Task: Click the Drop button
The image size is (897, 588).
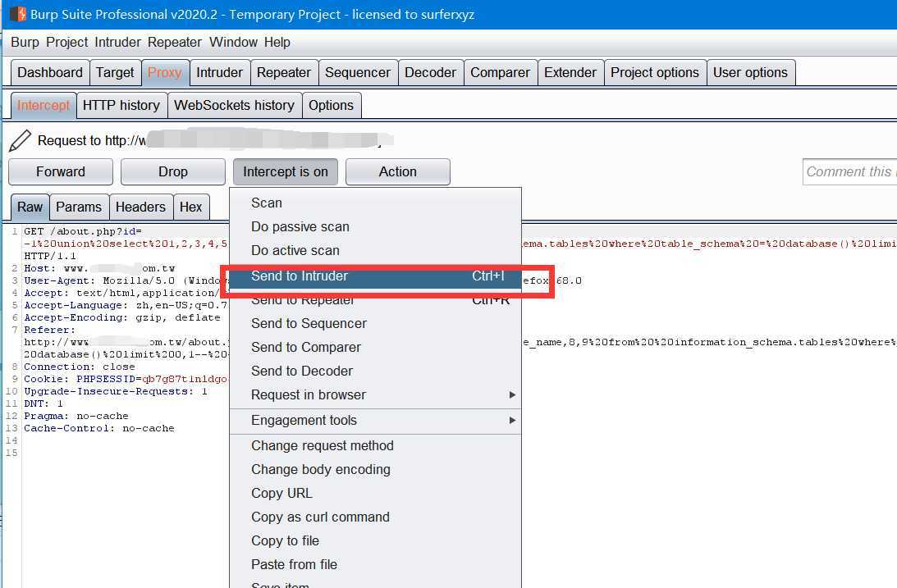Action: pyautogui.click(x=173, y=172)
